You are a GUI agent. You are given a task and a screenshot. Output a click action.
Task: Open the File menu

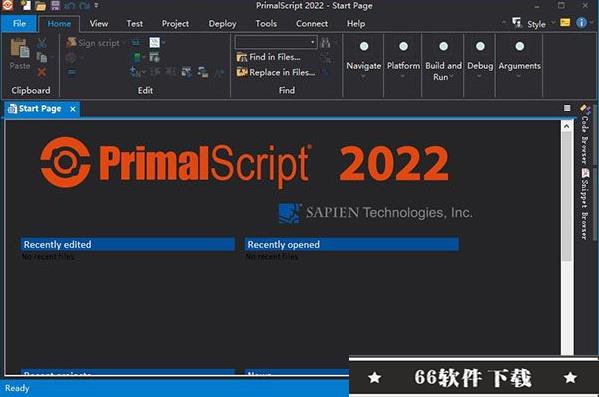(19, 24)
